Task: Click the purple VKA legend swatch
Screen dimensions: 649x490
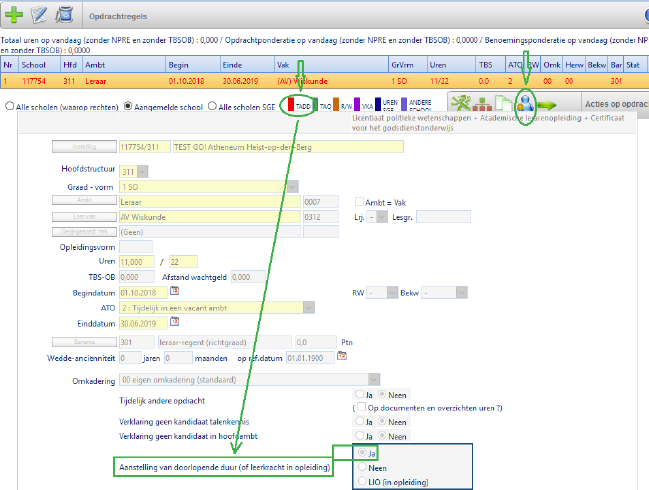Action: [357, 104]
